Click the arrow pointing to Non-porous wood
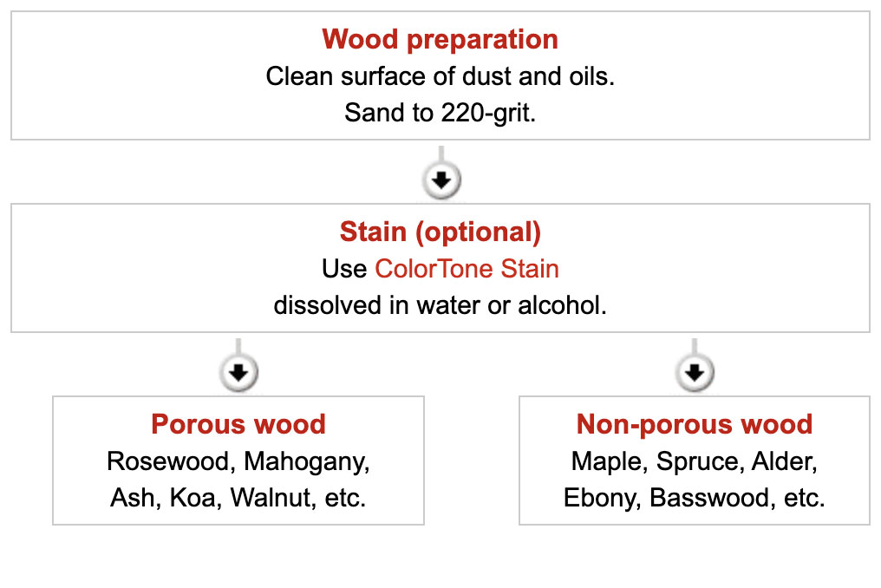Screen dimensions: 881x588 pos(694,373)
